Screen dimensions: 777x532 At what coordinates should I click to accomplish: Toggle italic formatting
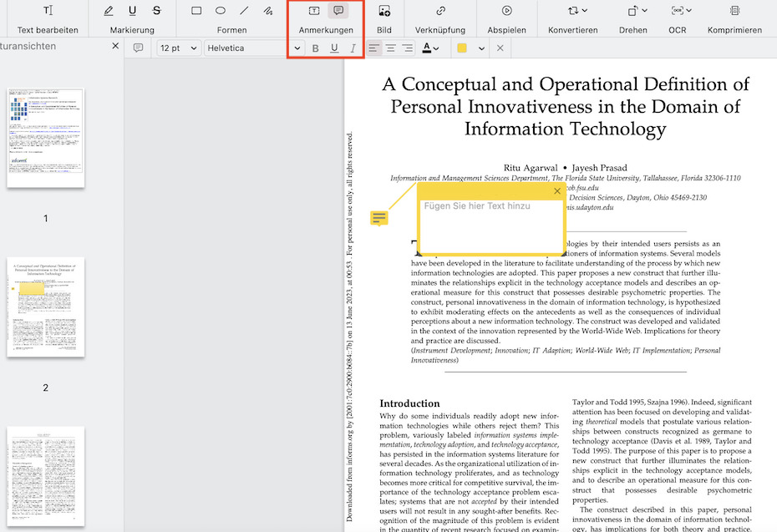point(352,48)
